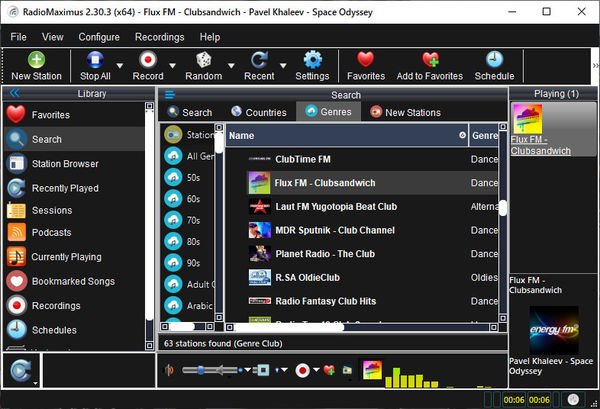Open the View menu
600x409 pixels.
click(52, 37)
